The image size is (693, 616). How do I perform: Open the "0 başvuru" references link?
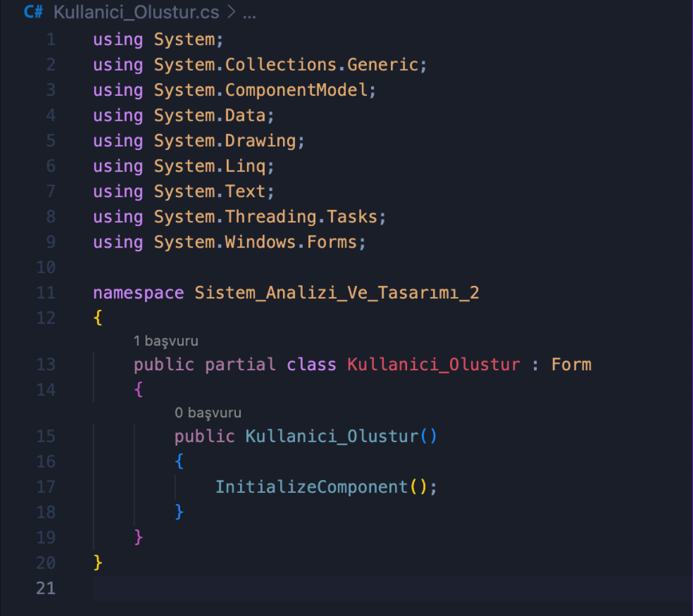point(208,413)
